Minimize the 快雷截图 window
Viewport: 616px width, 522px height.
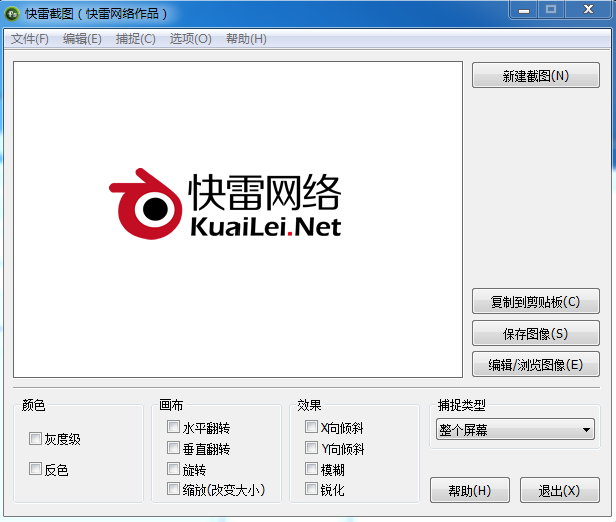coord(524,11)
